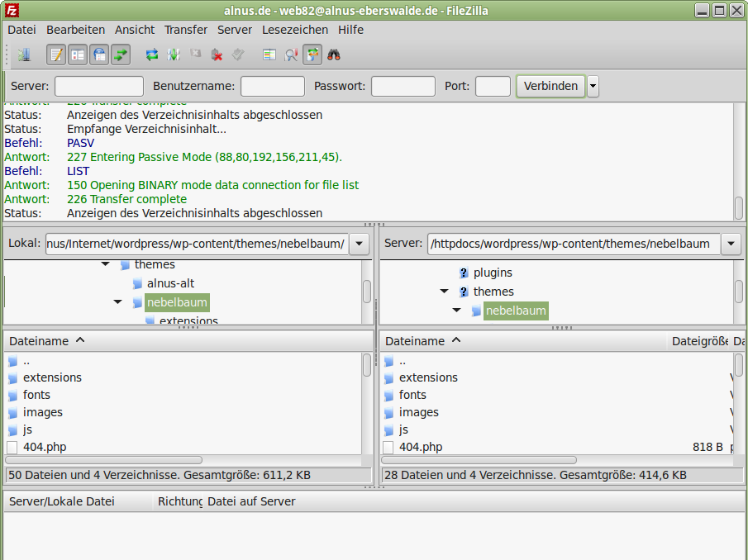Toggle processing of the transfer queue

(174, 55)
